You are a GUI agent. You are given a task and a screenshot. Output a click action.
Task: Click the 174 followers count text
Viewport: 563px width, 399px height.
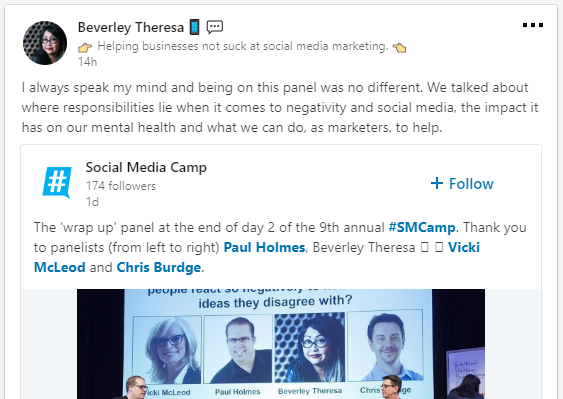(x=121, y=186)
